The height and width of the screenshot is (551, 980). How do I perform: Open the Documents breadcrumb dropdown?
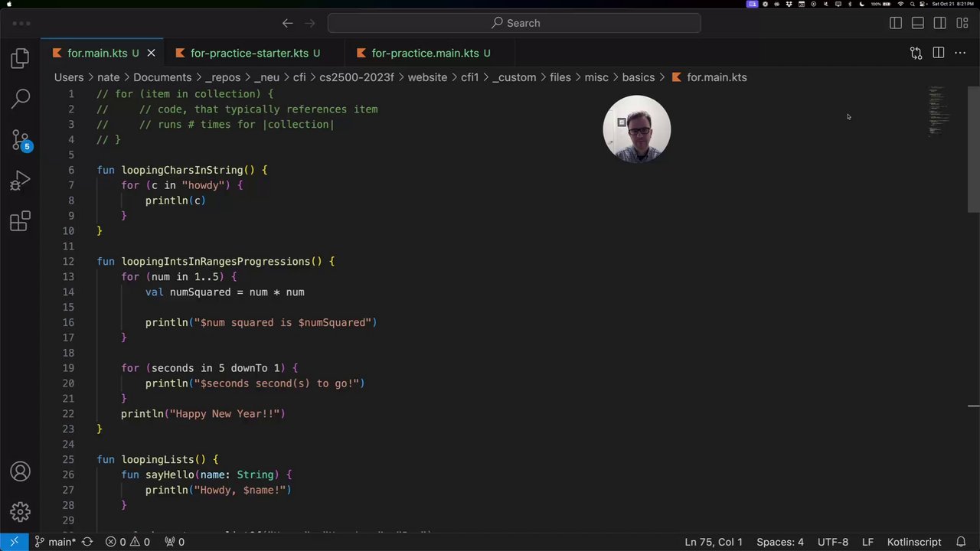[162, 77]
